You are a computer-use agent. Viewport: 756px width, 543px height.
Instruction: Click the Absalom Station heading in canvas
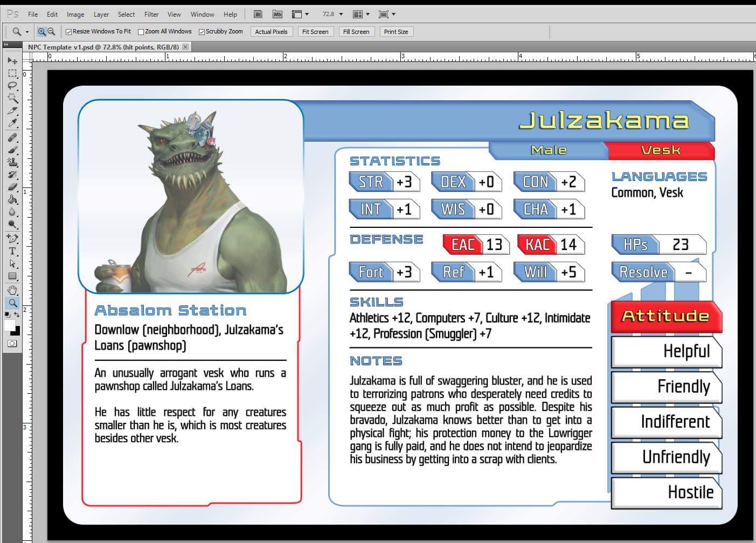[170, 310]
